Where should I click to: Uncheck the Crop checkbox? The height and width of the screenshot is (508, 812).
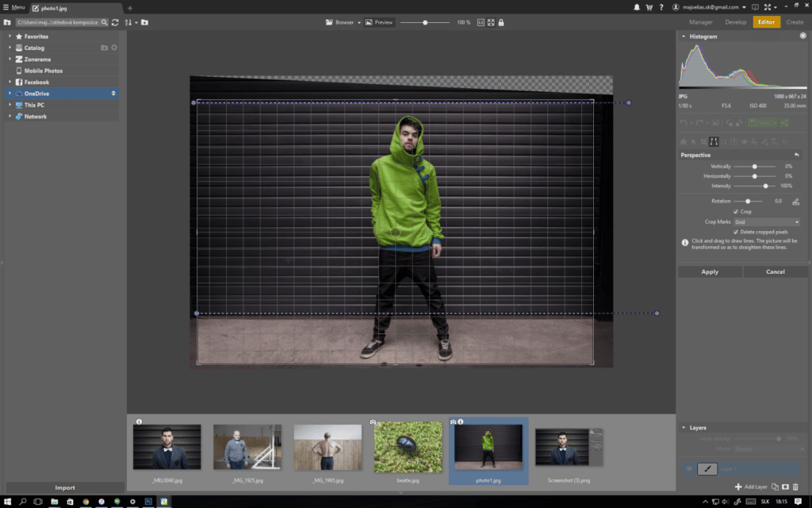click(x=736, y=211)
